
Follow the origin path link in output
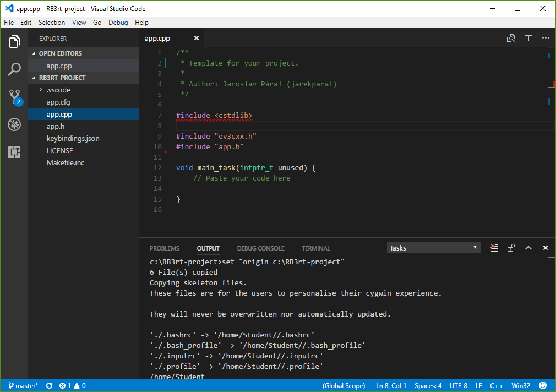(x=307, y=262)
